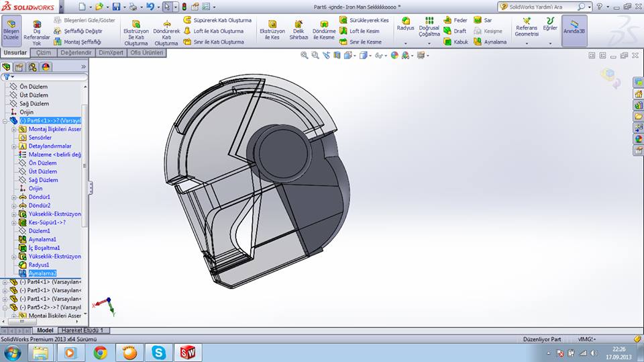Click Bileşenleri Gizle/Göster
Viewport: 644px width, 362px height.
tap(85, 20)
